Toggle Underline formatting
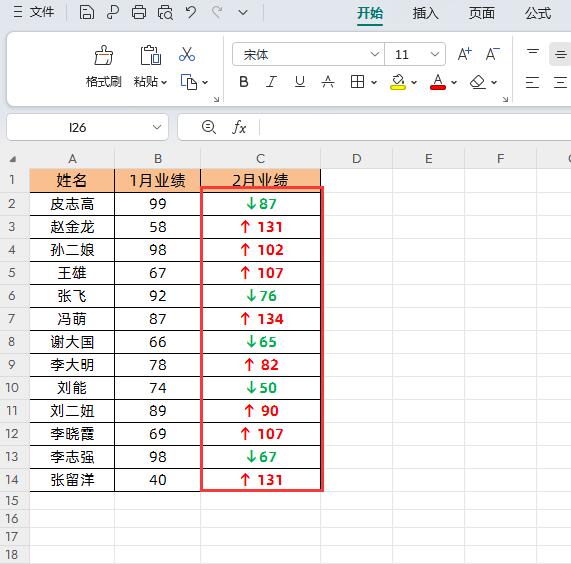This screenshot has height=564, width=571. click(300, 82)
